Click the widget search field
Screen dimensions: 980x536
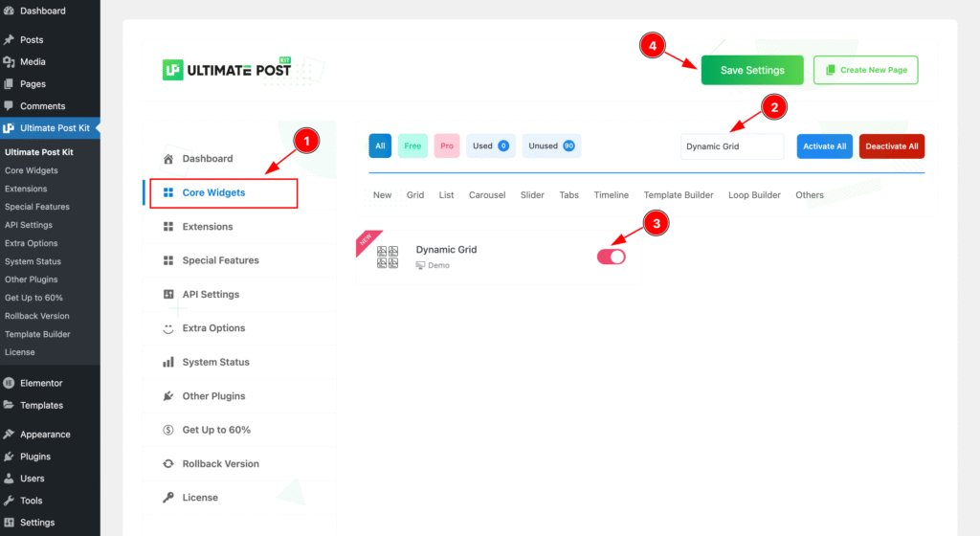[x=731, y=146]
